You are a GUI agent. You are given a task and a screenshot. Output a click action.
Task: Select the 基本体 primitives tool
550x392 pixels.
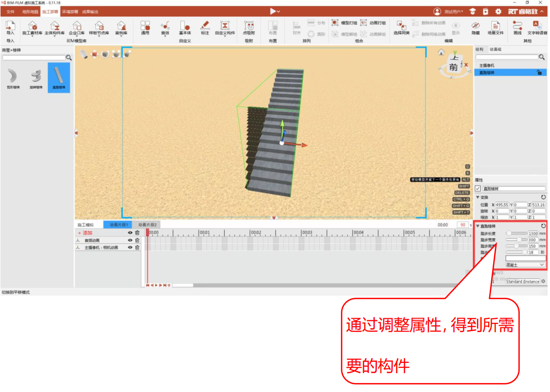[185, 28]
